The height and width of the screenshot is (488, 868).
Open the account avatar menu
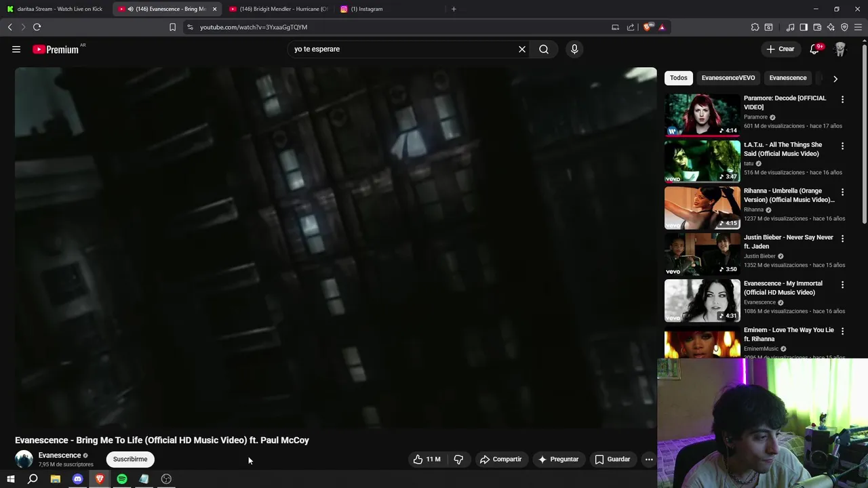pyautogui.click(x=840, y=49)
